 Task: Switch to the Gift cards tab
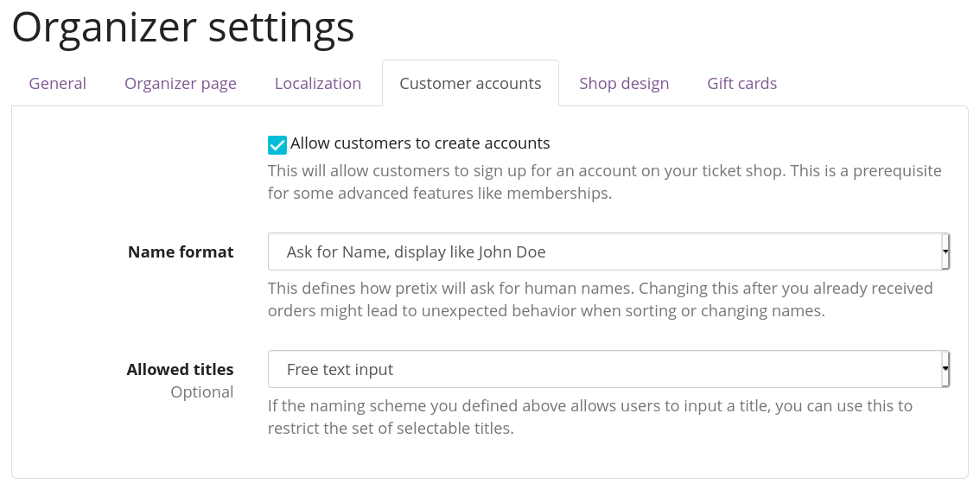[x=741, y=84]
